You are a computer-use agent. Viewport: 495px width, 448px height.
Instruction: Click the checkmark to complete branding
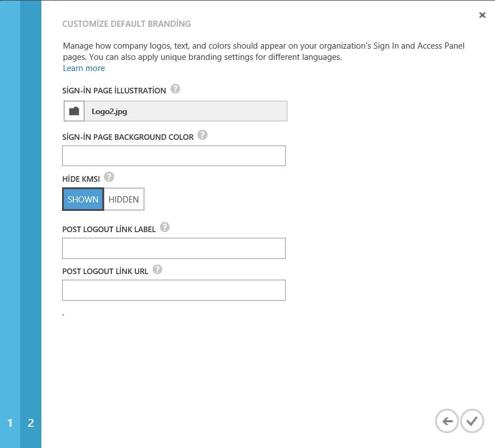tap(473, 421)
